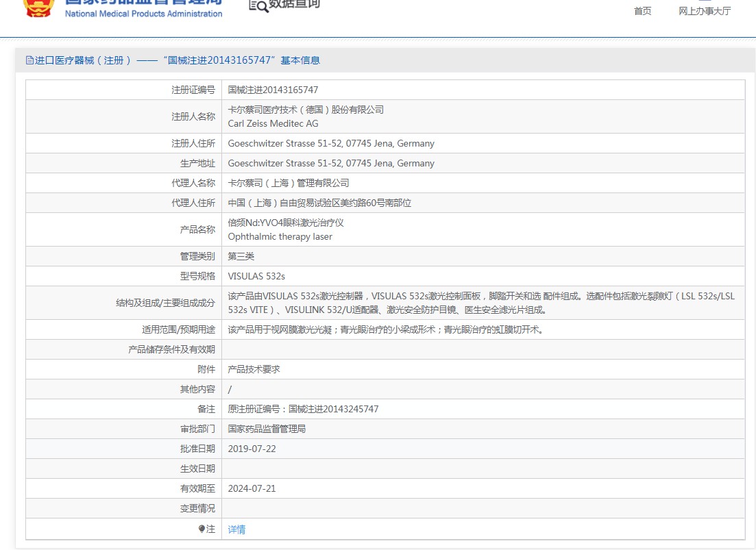This screenshot has width=756, height=550.
Task: Select the 第三类 category value
Action: pyautogui.click(x=241, y=256)
